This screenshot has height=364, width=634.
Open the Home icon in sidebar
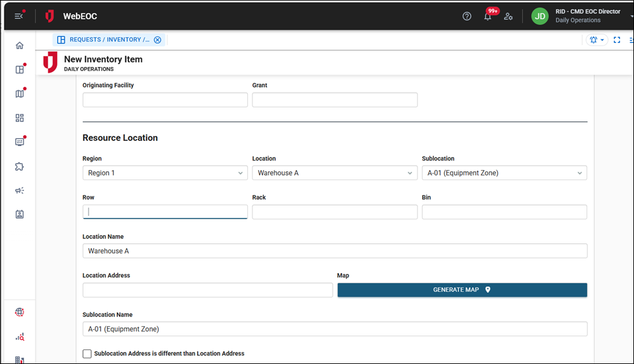[x=20, y=45]
